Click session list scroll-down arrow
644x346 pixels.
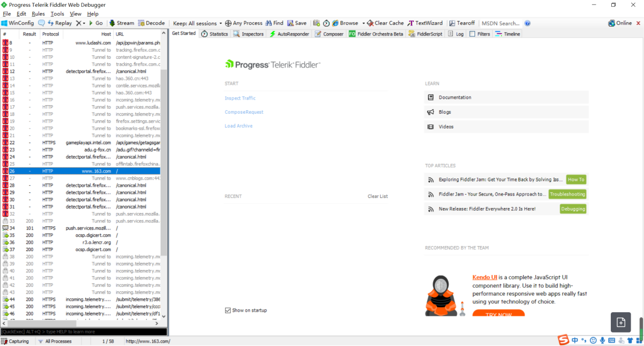pos(164,317)
